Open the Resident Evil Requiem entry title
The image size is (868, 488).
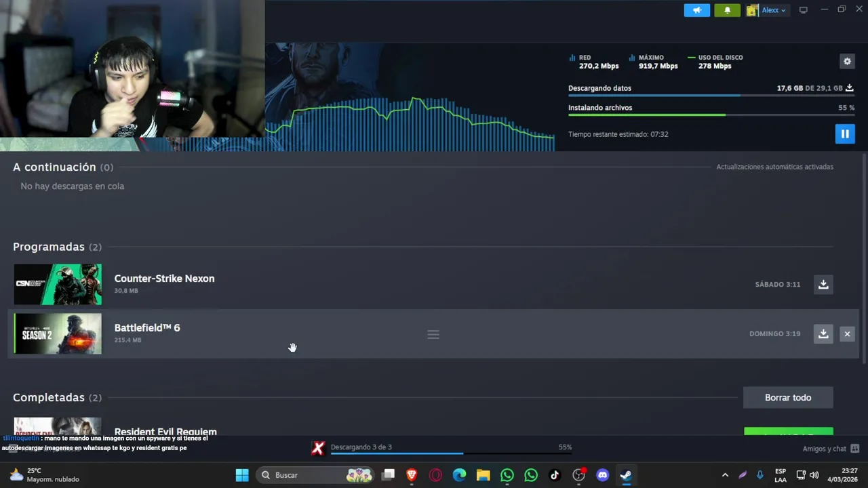(165, 431)
